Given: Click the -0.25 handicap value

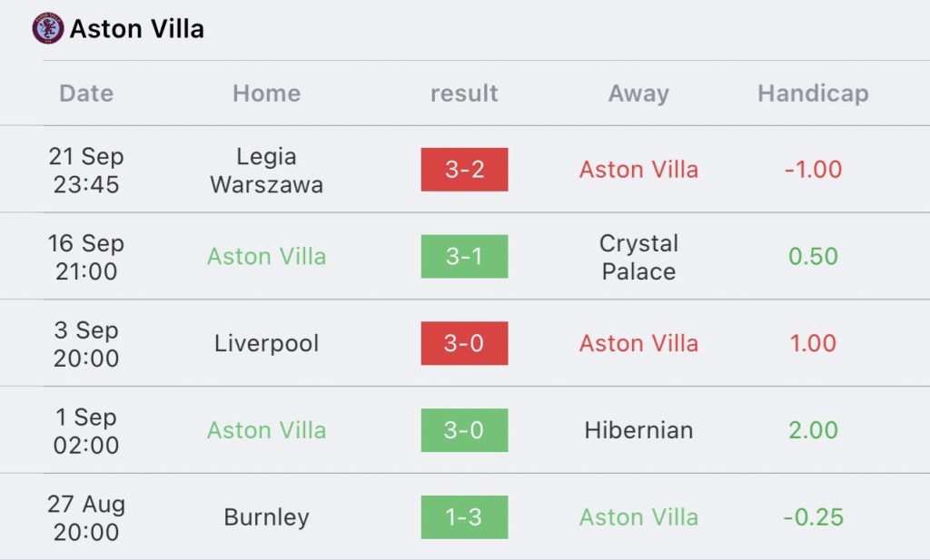Looking at the screenshot, I should tap(813, 517).
